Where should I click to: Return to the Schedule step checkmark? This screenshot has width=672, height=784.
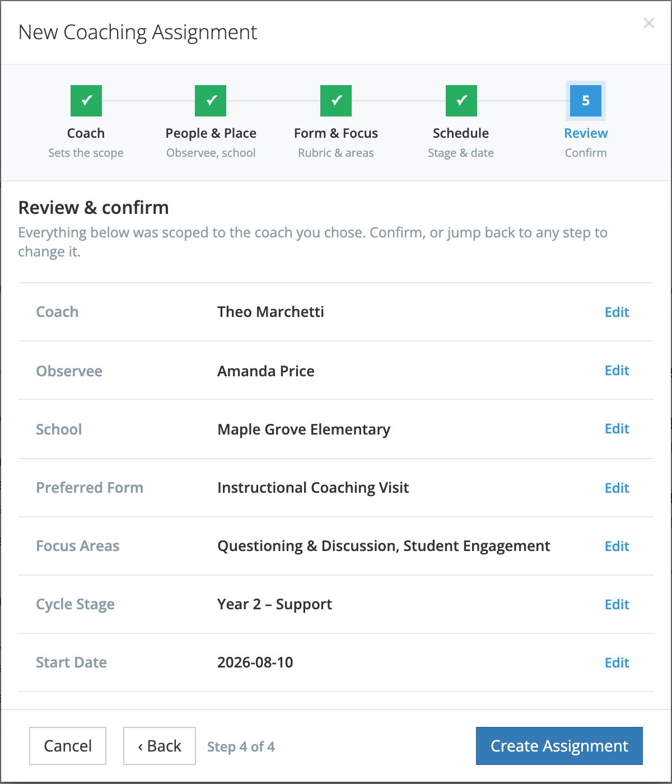point(461,101)
